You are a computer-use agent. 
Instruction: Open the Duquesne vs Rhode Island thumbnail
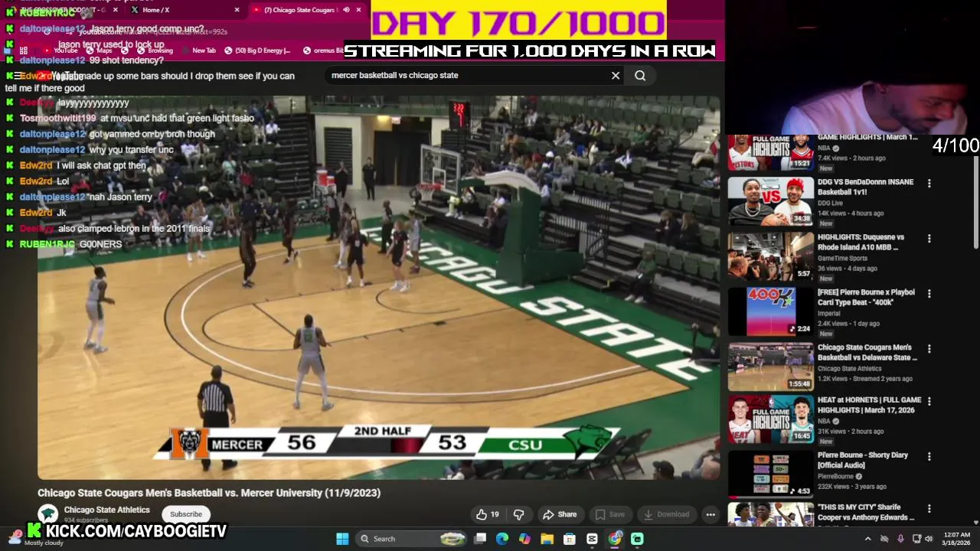pos(770,256)
